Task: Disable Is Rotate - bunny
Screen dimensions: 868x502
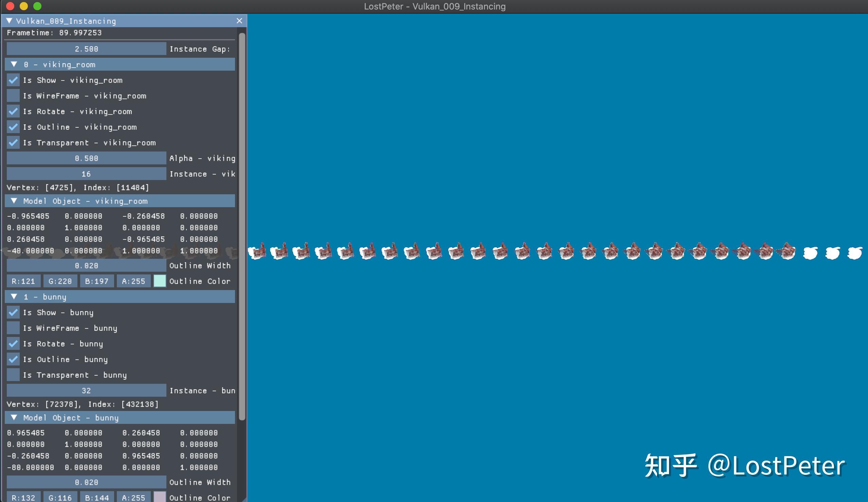Action: pyautogui.click(x=13, y=343)
